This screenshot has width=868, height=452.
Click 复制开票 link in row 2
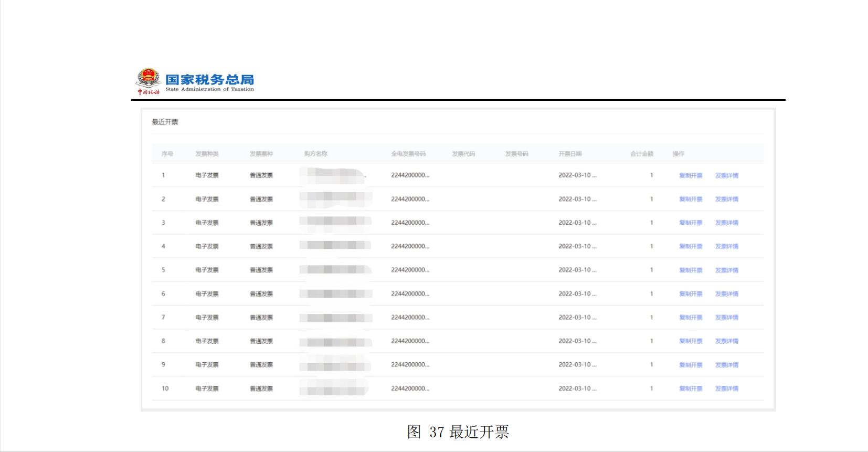691,199
